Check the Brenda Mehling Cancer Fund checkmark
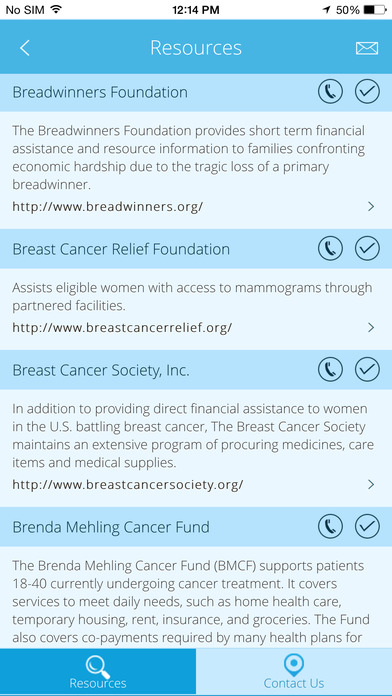The height and width of the screenshot is (696, 392). click(367, 526)
